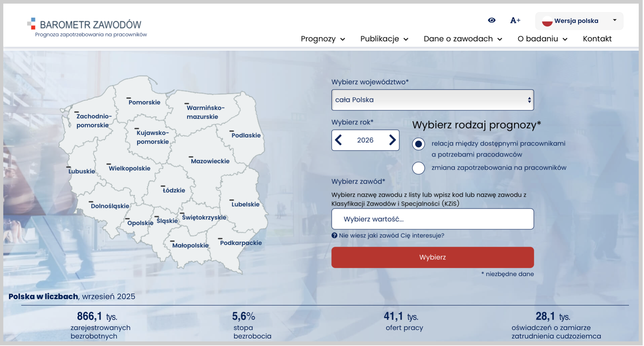Viewport: 644px width, 346px height.
Task: Open the województwo selector showing cała Polska
Action: [432, 100]
